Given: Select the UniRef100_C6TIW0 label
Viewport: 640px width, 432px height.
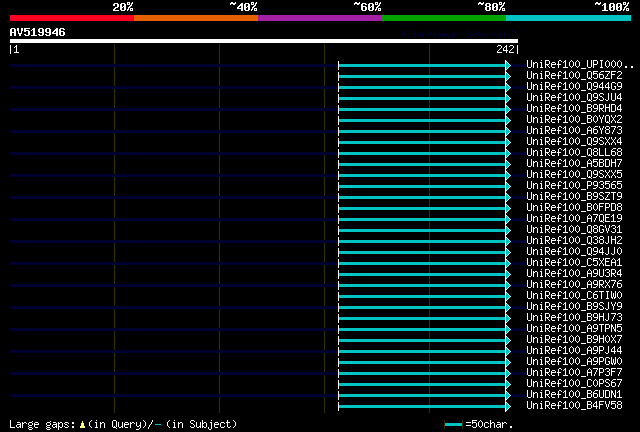Looking at the screenshot, I should tap(574, 296).
